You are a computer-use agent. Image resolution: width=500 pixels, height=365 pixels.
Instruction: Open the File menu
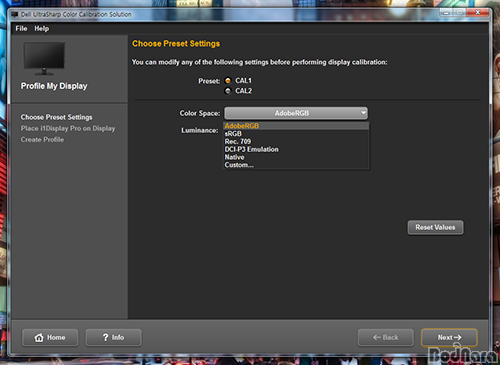21,29
